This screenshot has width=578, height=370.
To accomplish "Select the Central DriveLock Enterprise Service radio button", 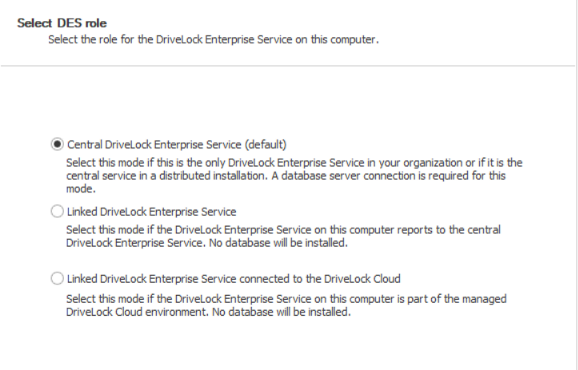I will coord(57,144).
